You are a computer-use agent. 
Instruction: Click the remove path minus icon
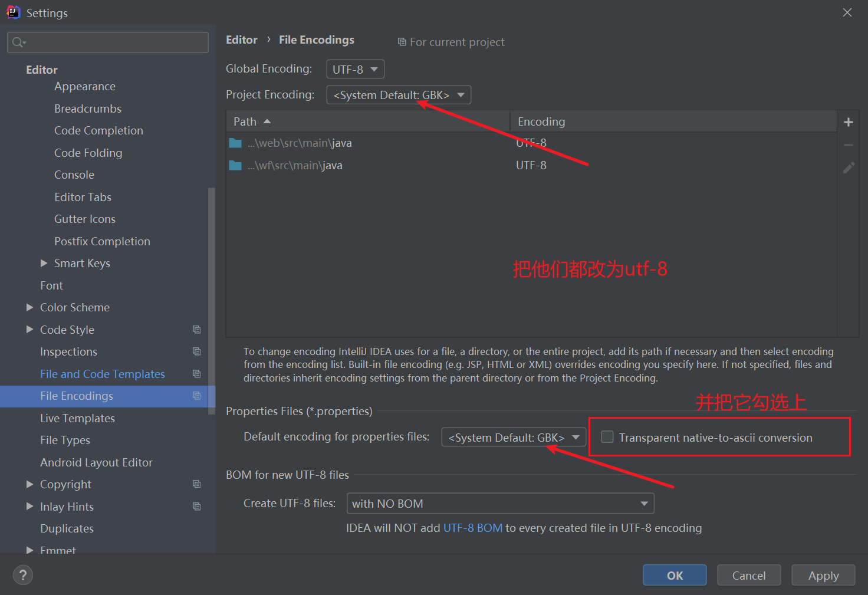pos(849,145)
